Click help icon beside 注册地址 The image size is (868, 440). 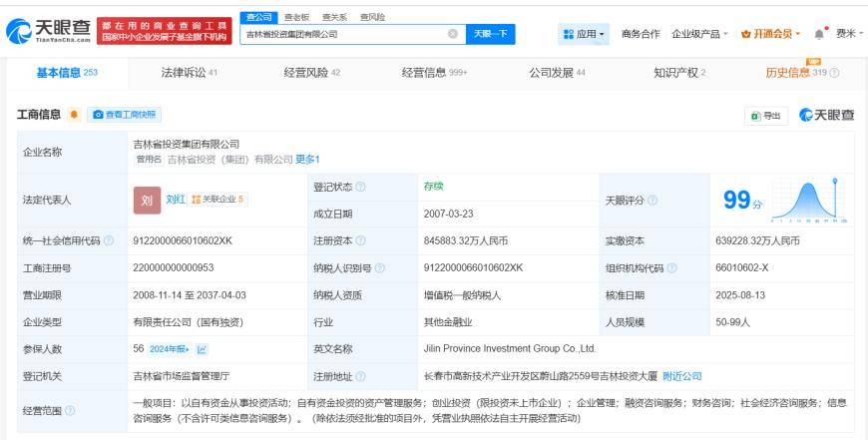361,376
